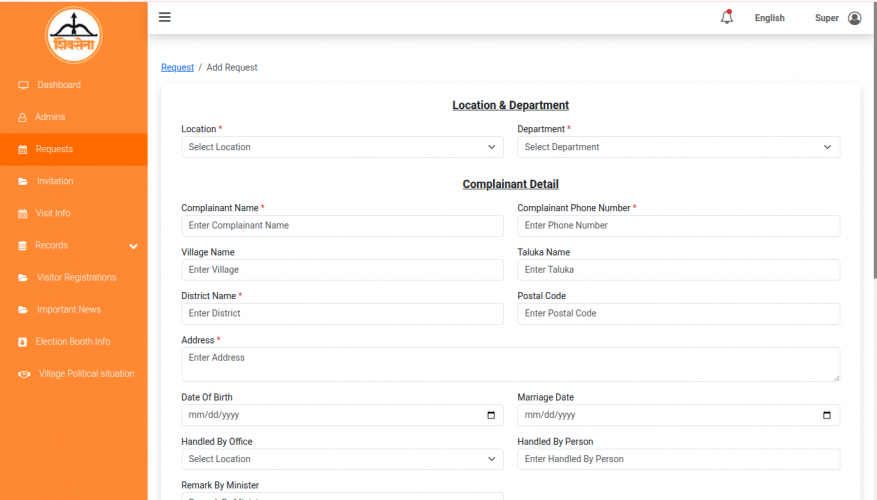Image resolution: width=877 pixels, height=500 pixels.
Task: Click the Location & Department heading
Action: click(511, 105)
